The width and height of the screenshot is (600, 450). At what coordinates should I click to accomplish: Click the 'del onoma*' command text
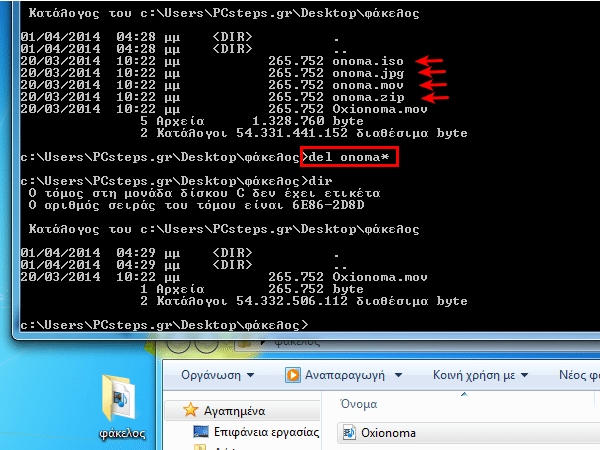(x=349, y=157)
